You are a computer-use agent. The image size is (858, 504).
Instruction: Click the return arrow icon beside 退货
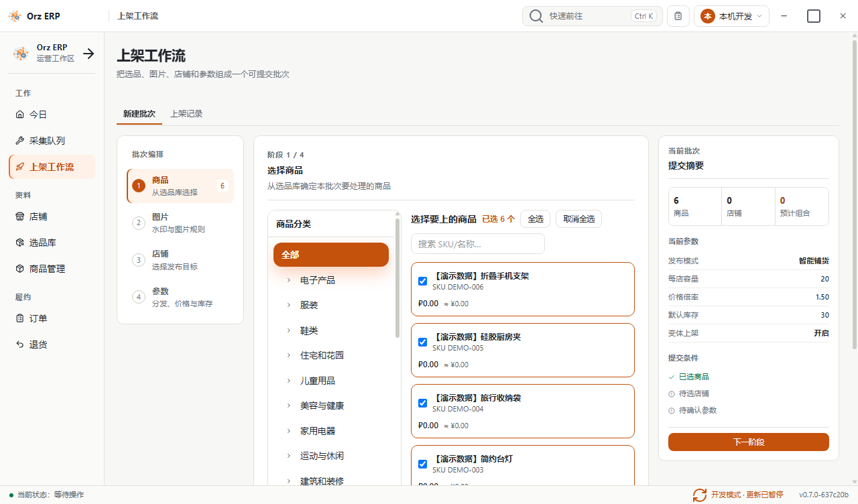19,344
